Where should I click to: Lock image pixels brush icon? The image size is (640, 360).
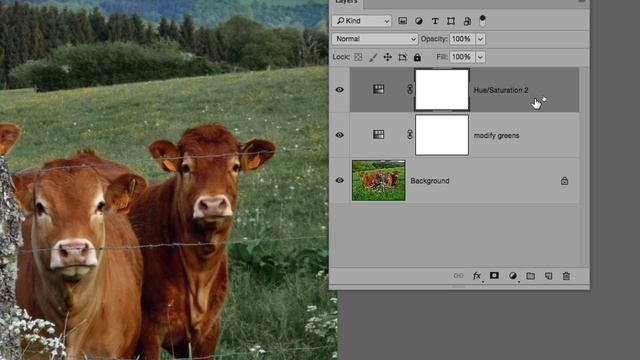pos(373,57)
